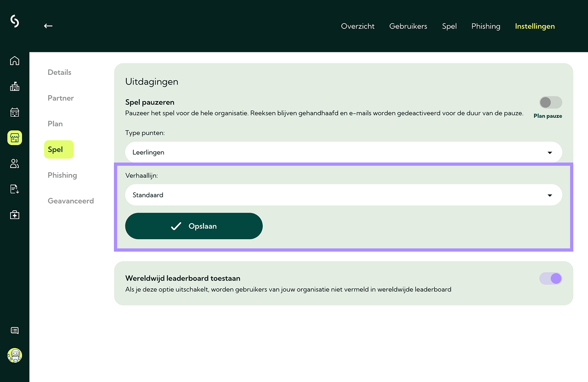Click the Plan pauze link
The image size is (588, 382).
tap(548, 116)
